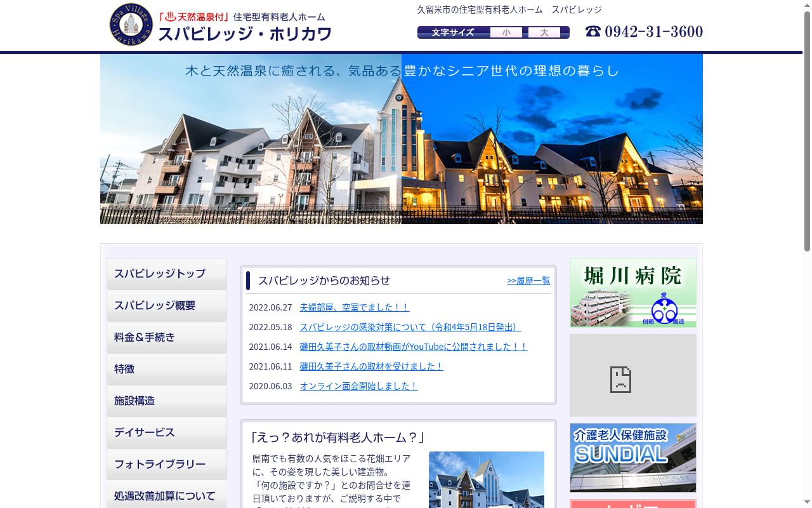Open news 磯田久美子さんの取材を受けました！

pyautogui.click(x=371, y=366)
